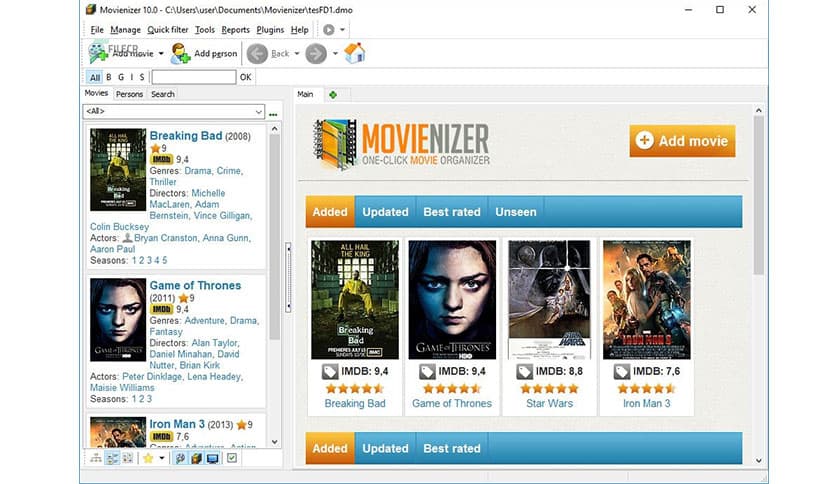836x484 pixels.
Task: Open the Star Wars poster thumbnail
Action: tap(549, 300)
